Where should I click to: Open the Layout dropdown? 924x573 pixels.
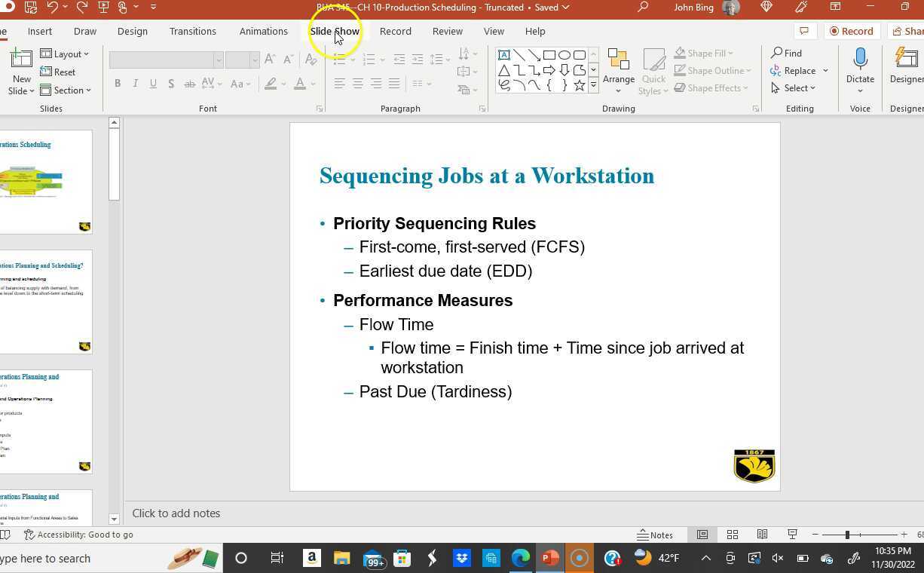pyautogui.click(x=66, y=54)
